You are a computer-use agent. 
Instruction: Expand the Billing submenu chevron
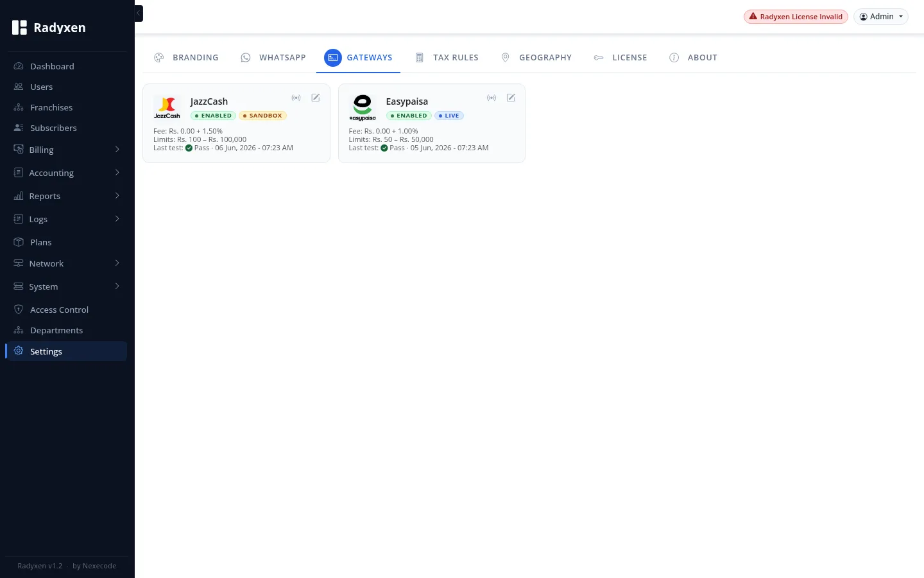click(117, 149)
